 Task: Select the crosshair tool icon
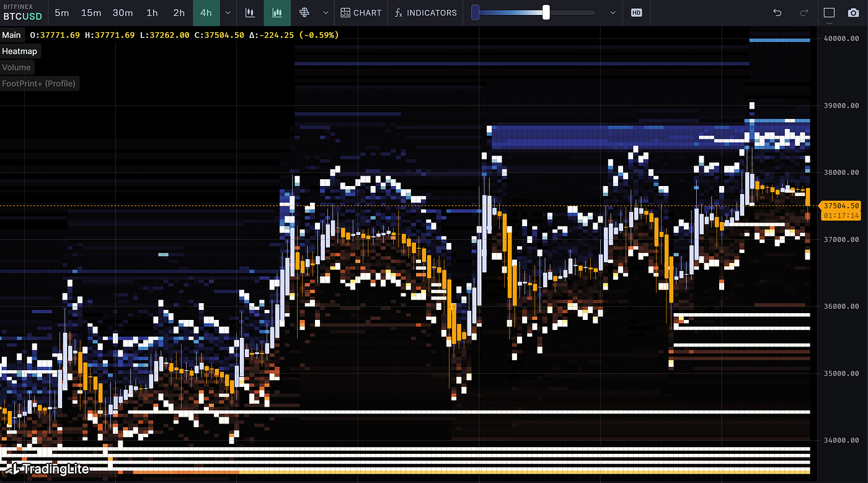(304, 12)
